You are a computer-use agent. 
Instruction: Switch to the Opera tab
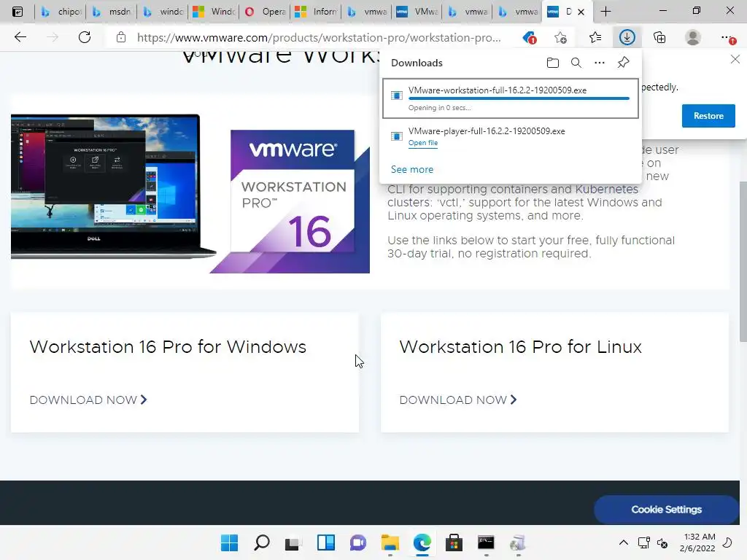pyautogui.click(x=266, y=12)
